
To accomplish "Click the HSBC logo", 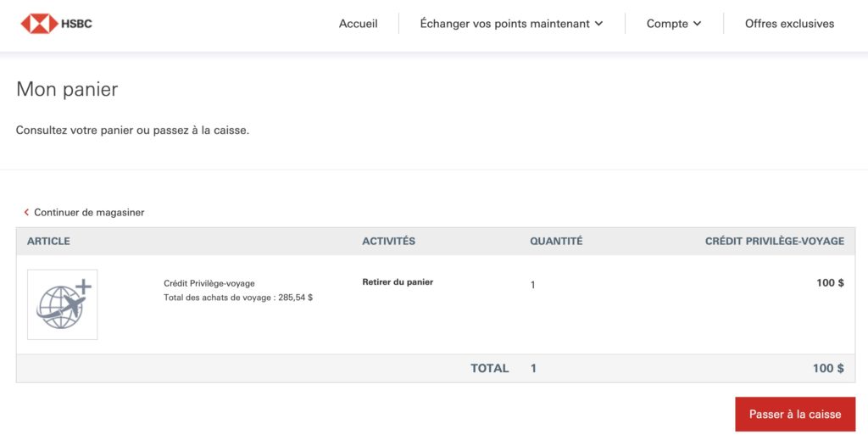I will pos(57,24).
